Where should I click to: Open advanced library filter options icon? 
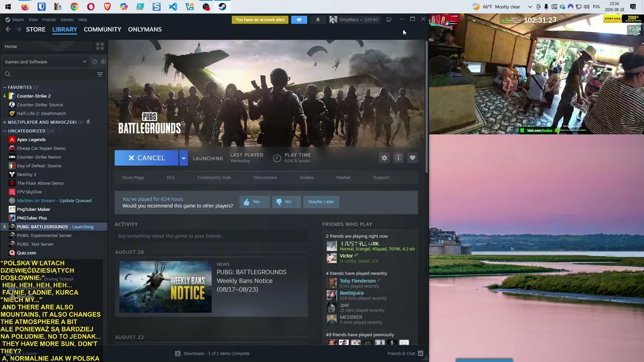tap(100, 74)
